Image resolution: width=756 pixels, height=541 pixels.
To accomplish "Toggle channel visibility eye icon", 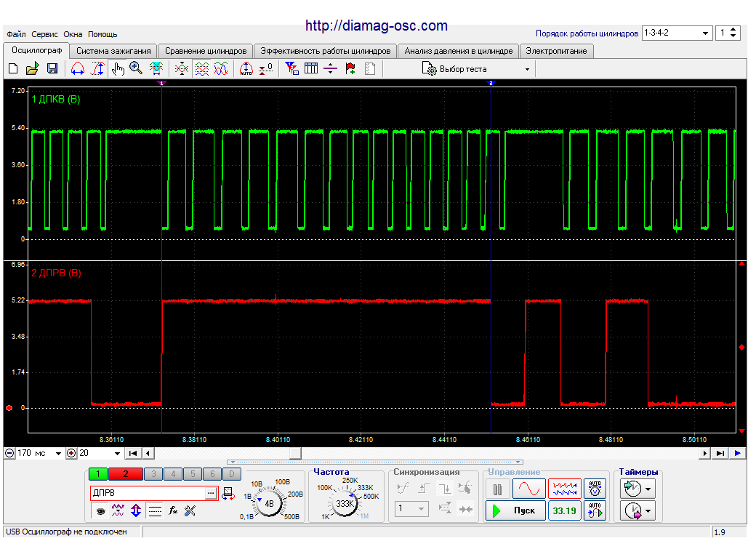I will [x=100, y=510].
